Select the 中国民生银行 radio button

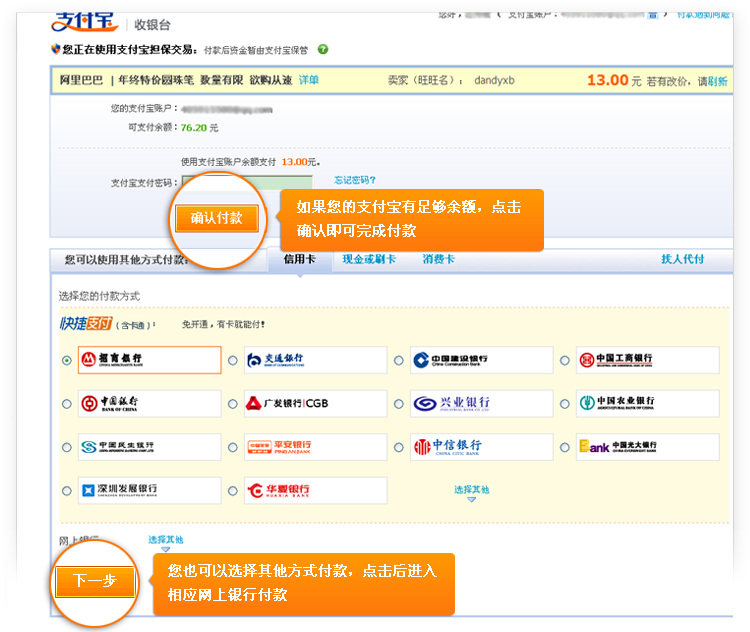[x=67, y=447]
